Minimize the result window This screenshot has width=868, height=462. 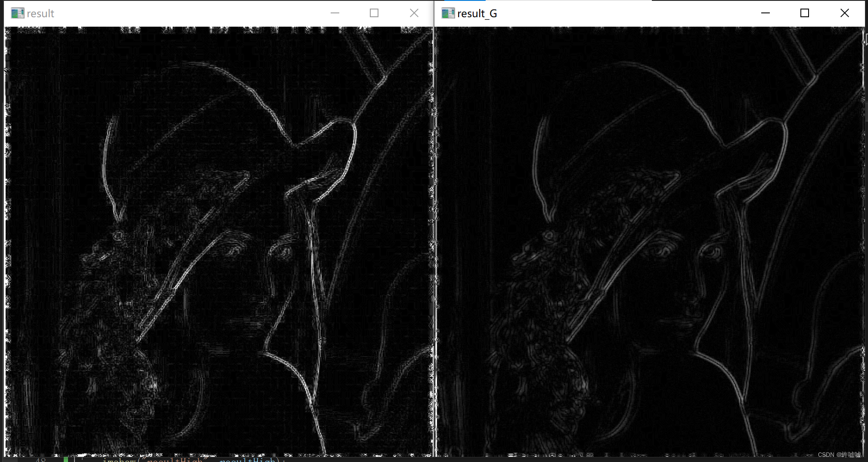pyautogui.click(x=335, y=13)
